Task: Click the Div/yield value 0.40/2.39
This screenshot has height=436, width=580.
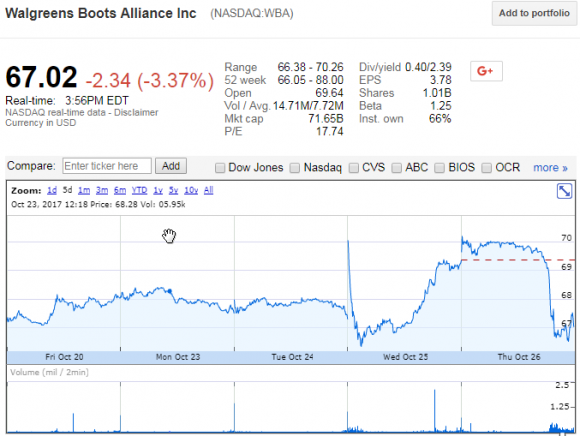Action: (428, 67)
